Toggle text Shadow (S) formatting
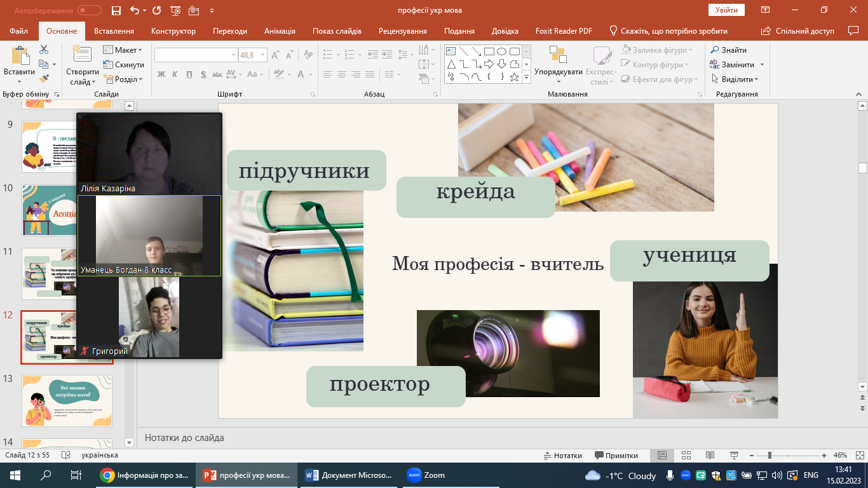The width and height of the screenshot is (868, 488). (203, 74)
